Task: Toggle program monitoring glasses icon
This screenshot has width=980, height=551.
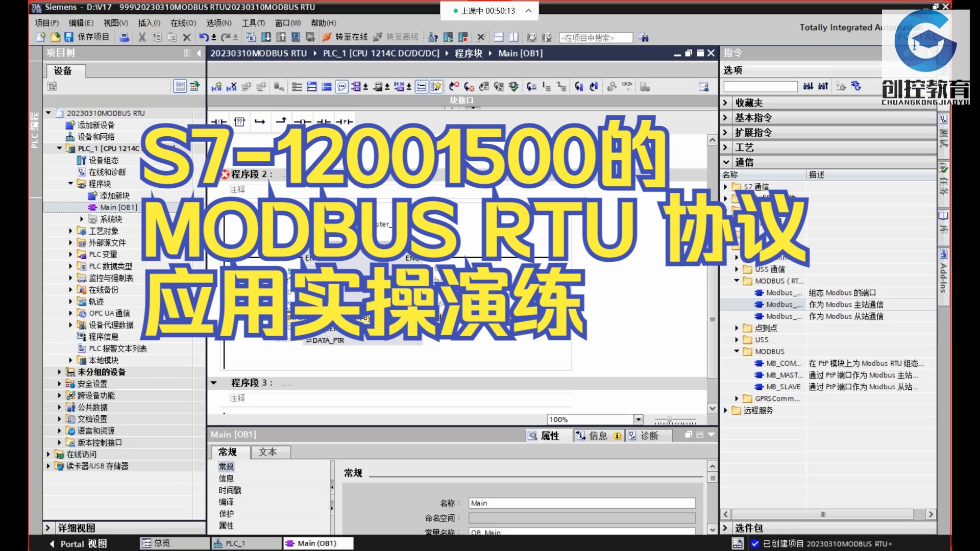Action: (627, 87)
